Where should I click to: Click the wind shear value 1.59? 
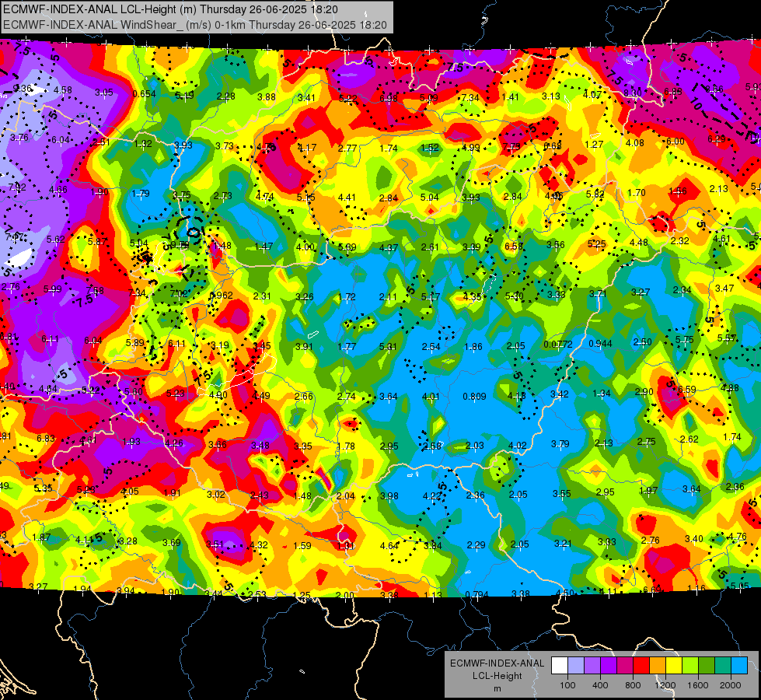pos(302,545)
